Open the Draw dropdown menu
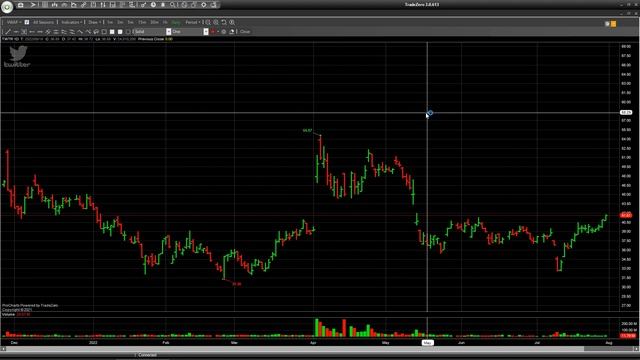The width and height of the screenshot is (640, 360). [x=94, y=22]
